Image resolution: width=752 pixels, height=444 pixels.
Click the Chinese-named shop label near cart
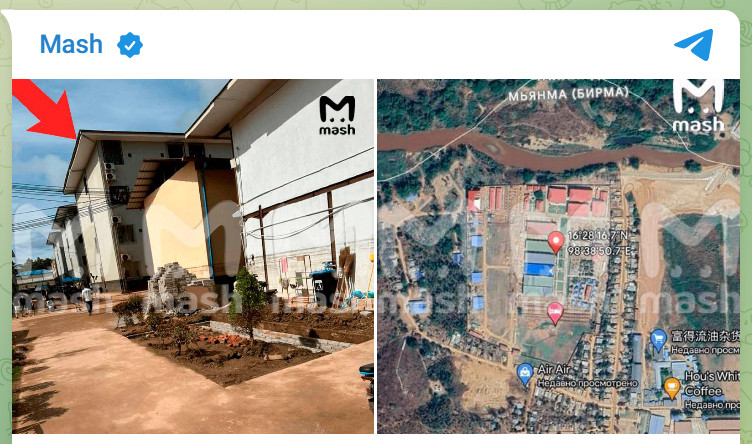point(705,336)
